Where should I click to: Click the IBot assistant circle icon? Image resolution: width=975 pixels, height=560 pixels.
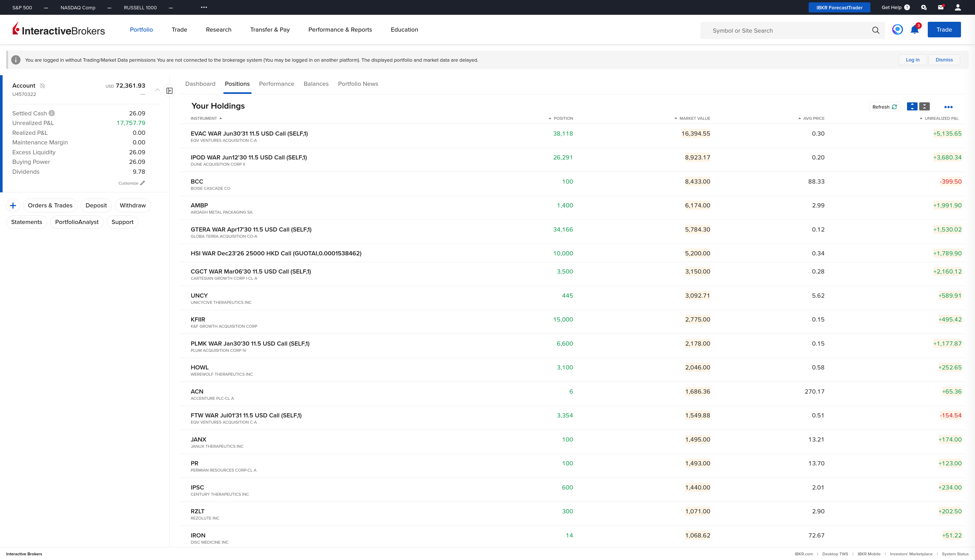point(897,30)
